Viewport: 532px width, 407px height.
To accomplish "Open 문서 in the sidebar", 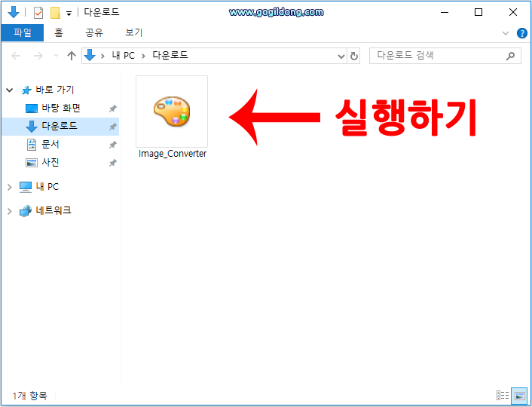I will (50, 144).
